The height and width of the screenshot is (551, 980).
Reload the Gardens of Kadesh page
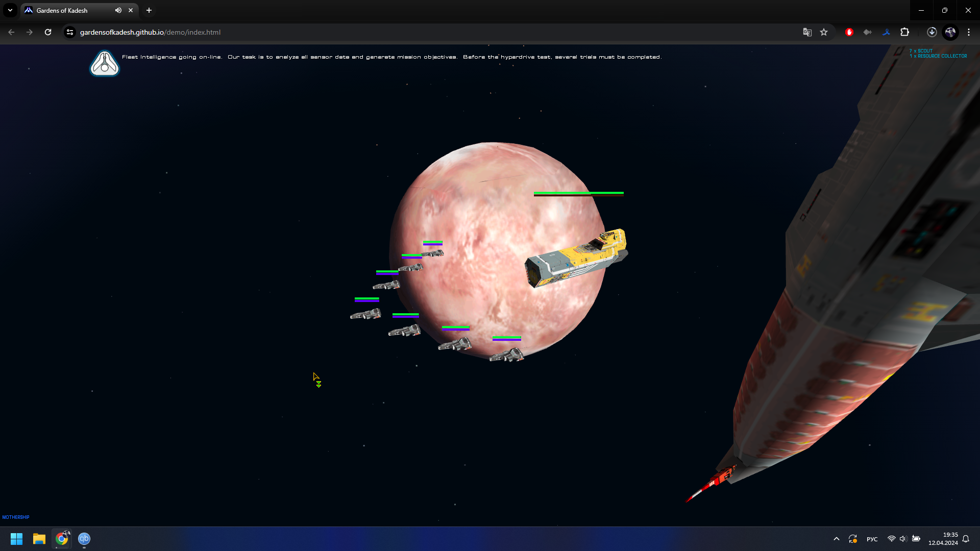[x=48, y=32]
